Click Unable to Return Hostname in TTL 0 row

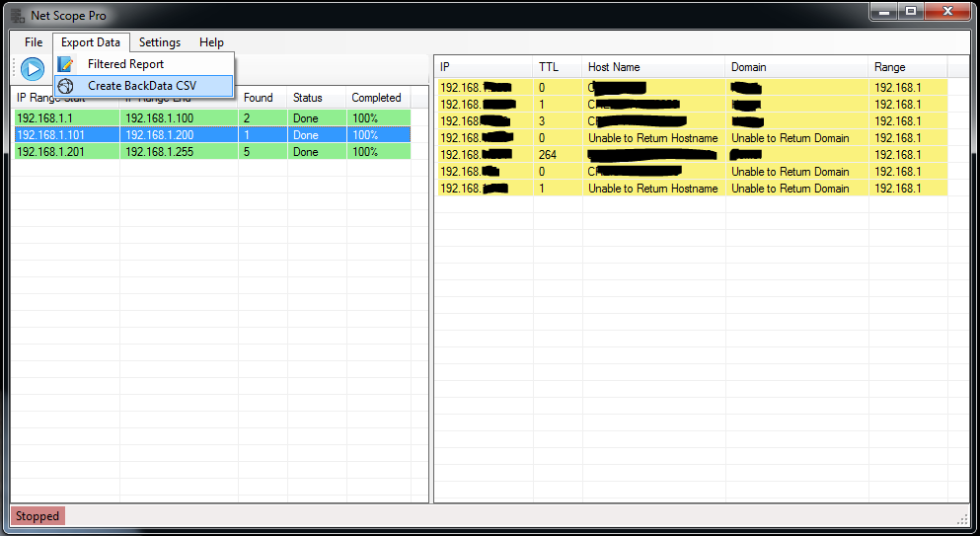click(x=653, y=138)
